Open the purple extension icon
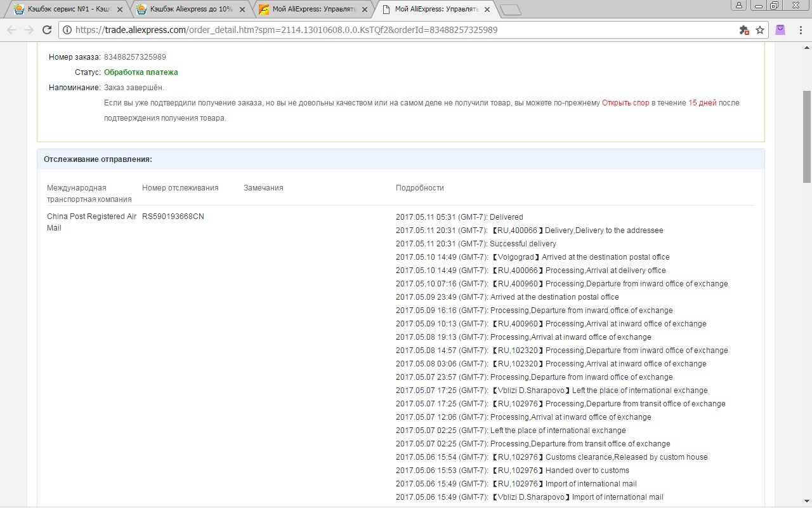The height and width of the screenshot is (508, 812). (x=780, y=30)
